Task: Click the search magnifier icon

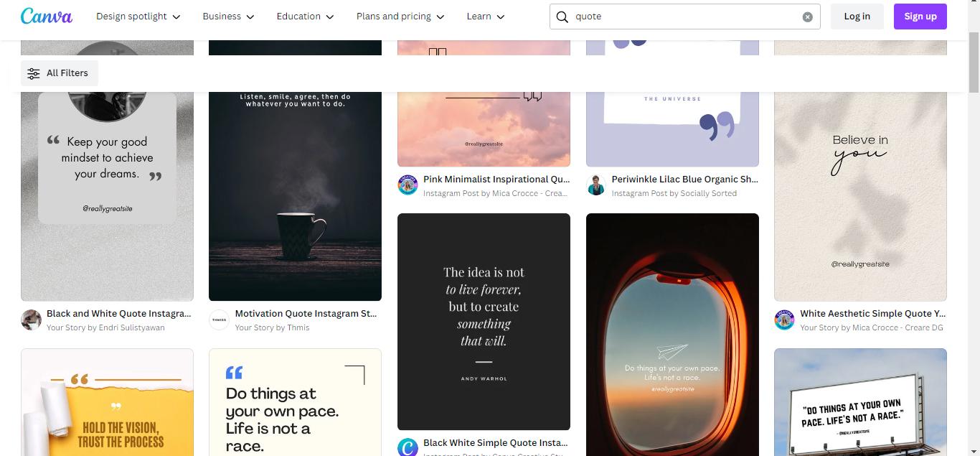Action: pos(562,17)
